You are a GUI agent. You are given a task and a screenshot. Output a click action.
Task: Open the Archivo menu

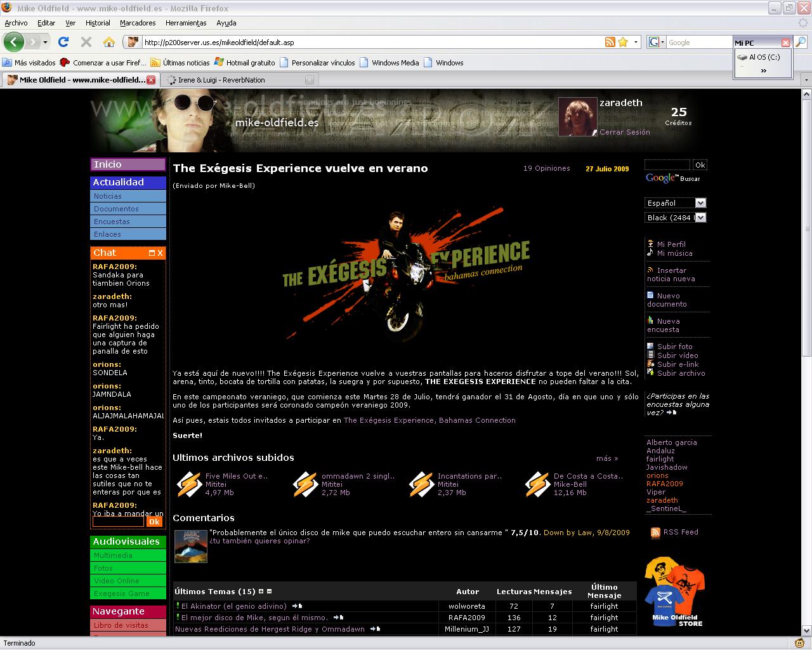16,23
